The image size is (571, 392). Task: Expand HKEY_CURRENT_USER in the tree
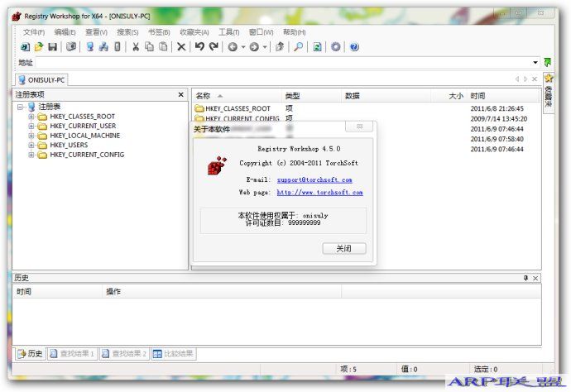tap(31, 126)
